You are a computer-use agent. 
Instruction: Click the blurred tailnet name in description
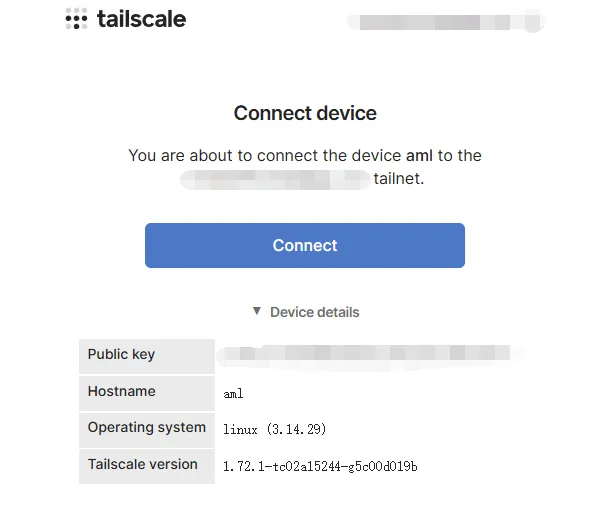tap(275, 180)
